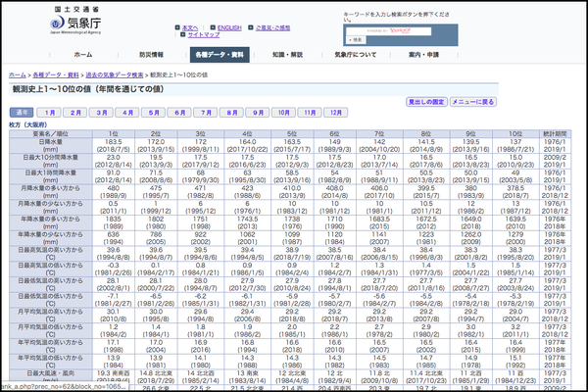
Task: Select the 6月 month tab
Action: tap(178, 113)
